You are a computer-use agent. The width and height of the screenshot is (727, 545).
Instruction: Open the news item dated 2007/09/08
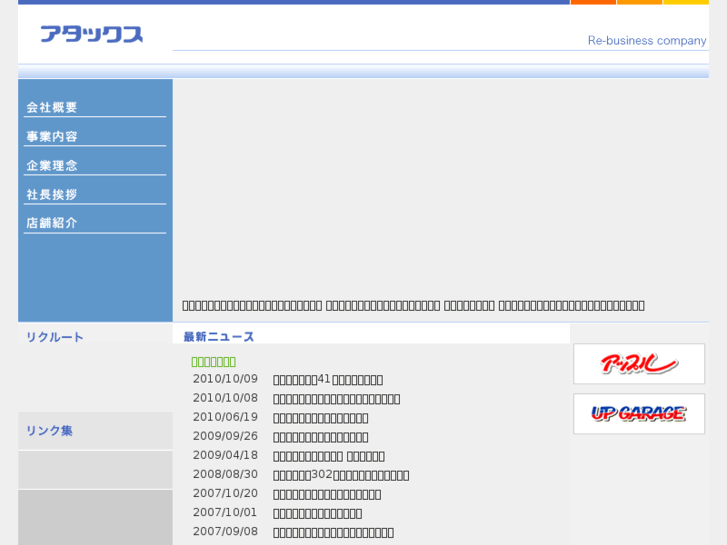333,532
